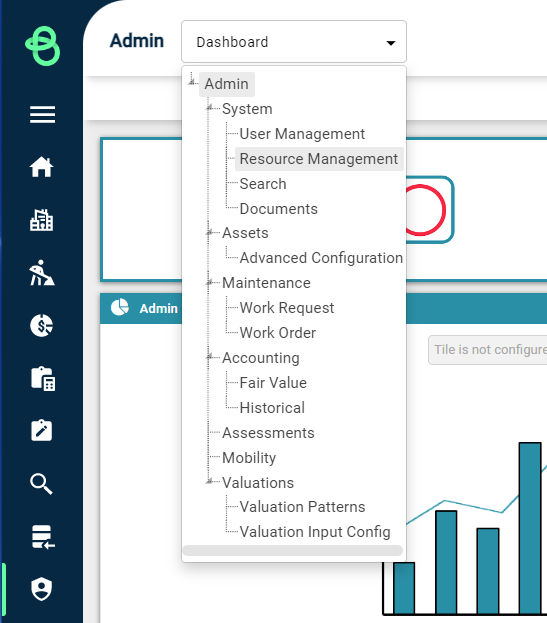The width and height of the screenshot is (547, 623).
Task: Open the hamburger menu icon
Action: click(x=43, y=114)
